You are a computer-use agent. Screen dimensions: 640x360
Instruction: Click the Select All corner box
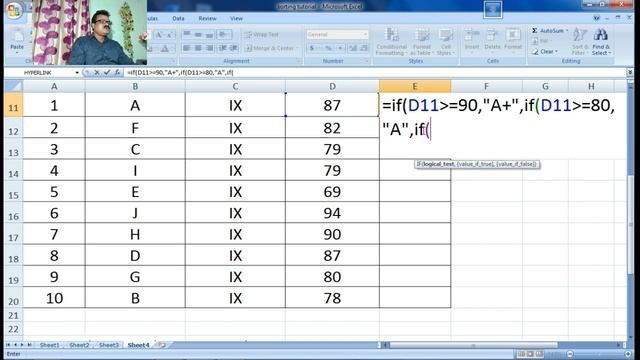coord(13,86)
